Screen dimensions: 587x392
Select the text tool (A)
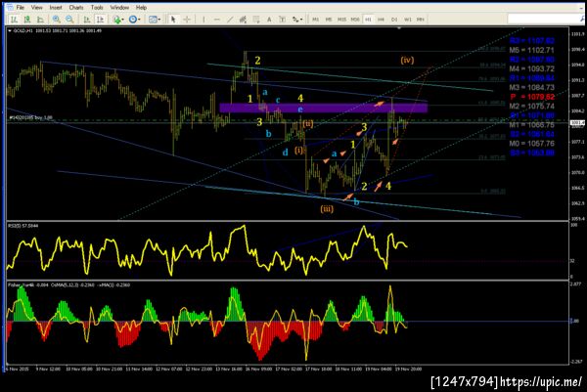tap(269, 20)
